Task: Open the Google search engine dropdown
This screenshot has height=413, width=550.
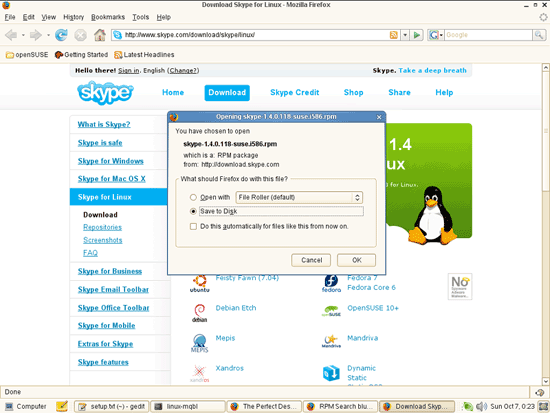Action: click(x=436, y=35)
